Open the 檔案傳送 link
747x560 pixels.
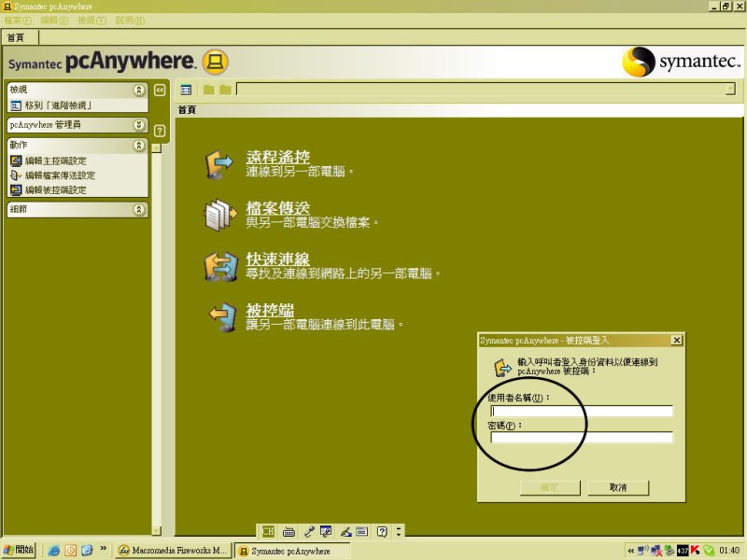(277, 207)
